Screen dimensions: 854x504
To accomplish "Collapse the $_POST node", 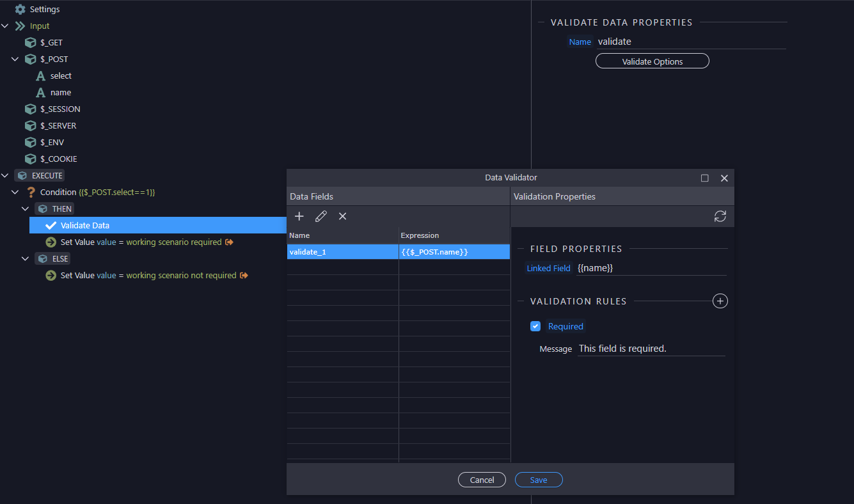I will (x=15, y=59).
